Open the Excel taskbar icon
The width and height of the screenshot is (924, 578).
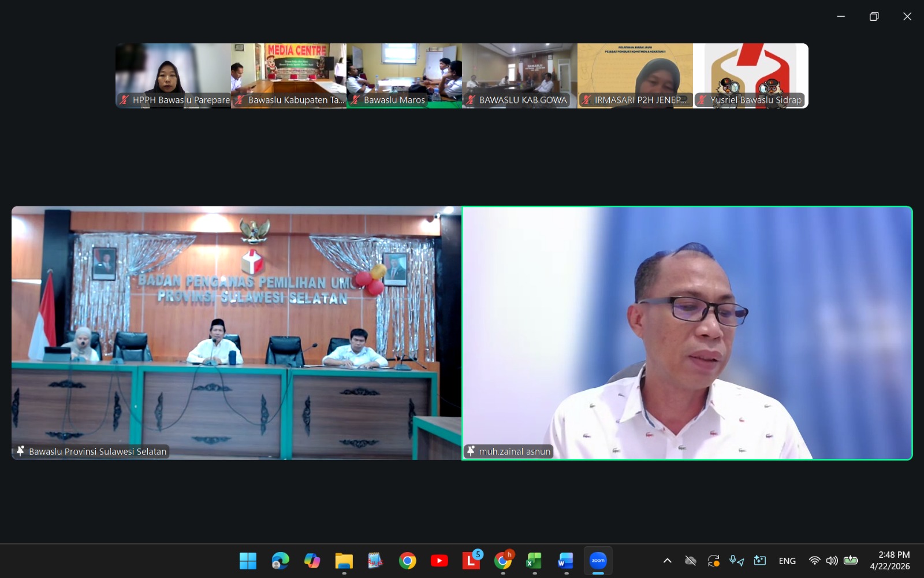tap(534, 561)
